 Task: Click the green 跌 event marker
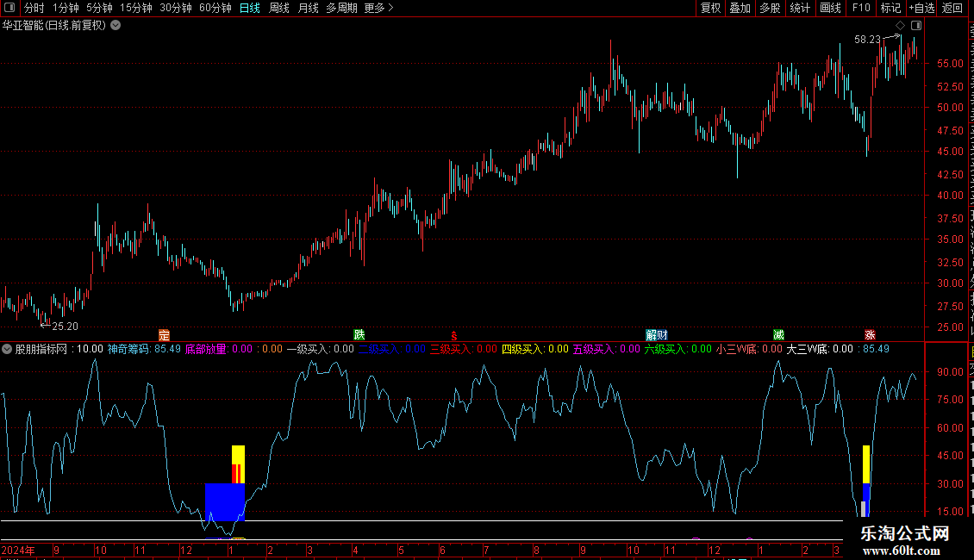[359, 335]
